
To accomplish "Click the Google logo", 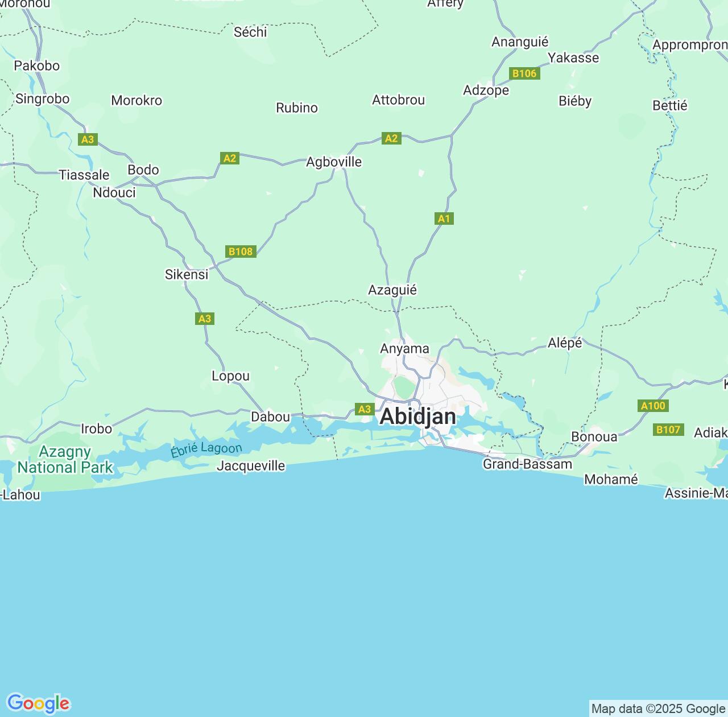I will coord(38,703).
